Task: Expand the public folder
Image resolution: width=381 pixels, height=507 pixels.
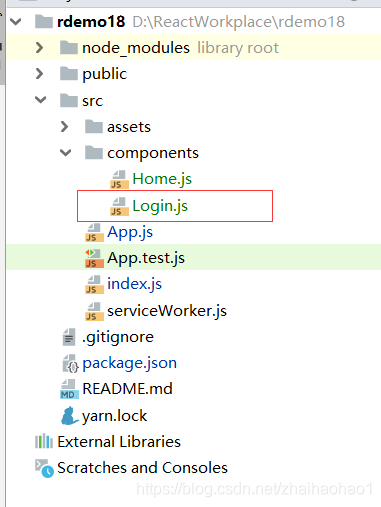Action: coord(39,74)
